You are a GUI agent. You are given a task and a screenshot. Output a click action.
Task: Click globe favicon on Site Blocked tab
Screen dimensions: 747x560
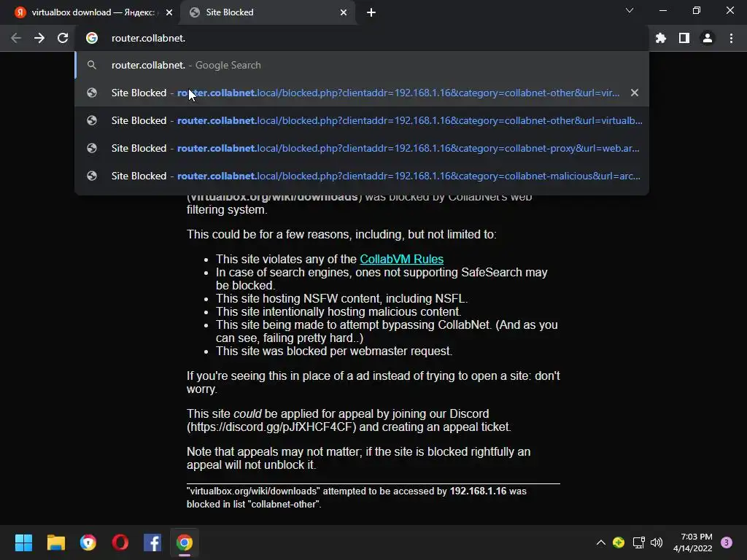194,12
